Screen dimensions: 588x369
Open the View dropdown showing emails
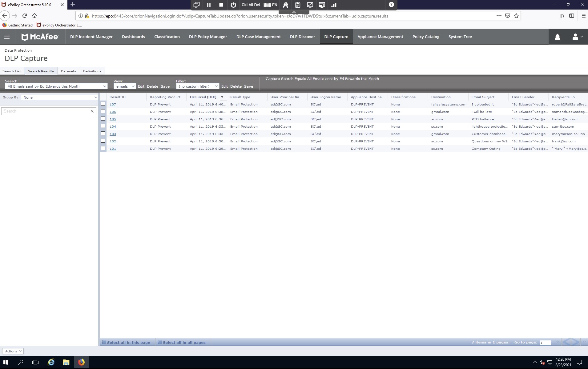125,86
